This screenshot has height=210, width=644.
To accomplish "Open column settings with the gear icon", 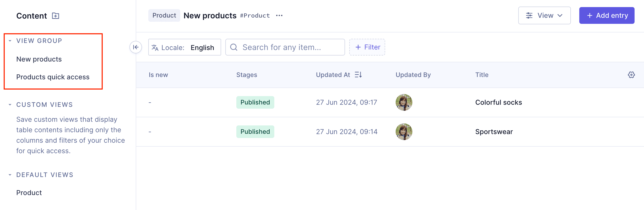I will point(631,75).
